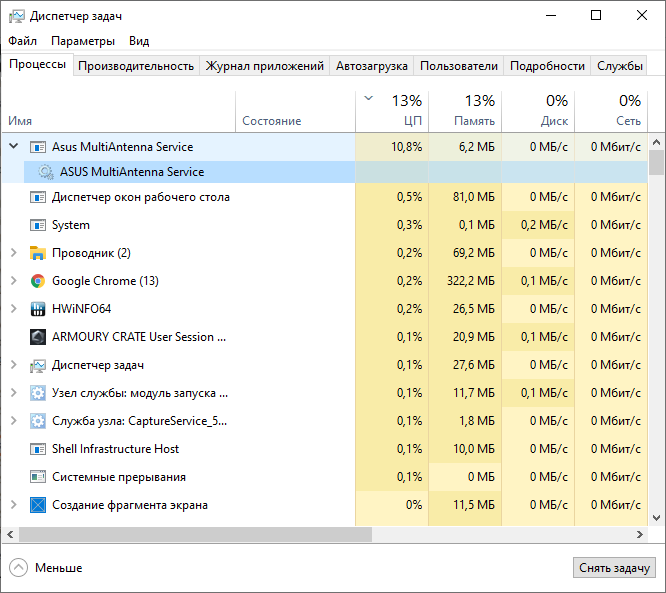Select the Системные прерывания row name
This screenshot has width=666, height=593.
click(x=119, y=477)
